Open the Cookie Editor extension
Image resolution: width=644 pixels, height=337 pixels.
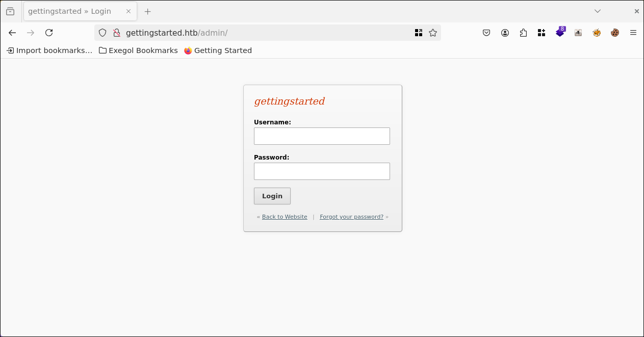click(615, 33)
